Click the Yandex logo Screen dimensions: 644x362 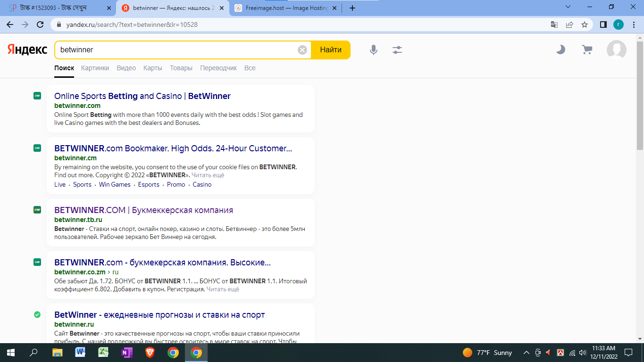(x=27, y=49)
